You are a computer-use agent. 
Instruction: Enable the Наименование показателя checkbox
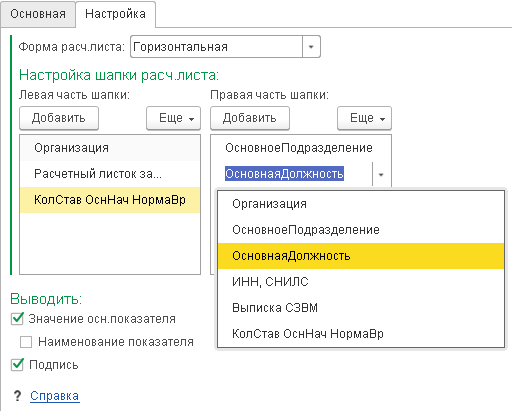coord(26,342)
